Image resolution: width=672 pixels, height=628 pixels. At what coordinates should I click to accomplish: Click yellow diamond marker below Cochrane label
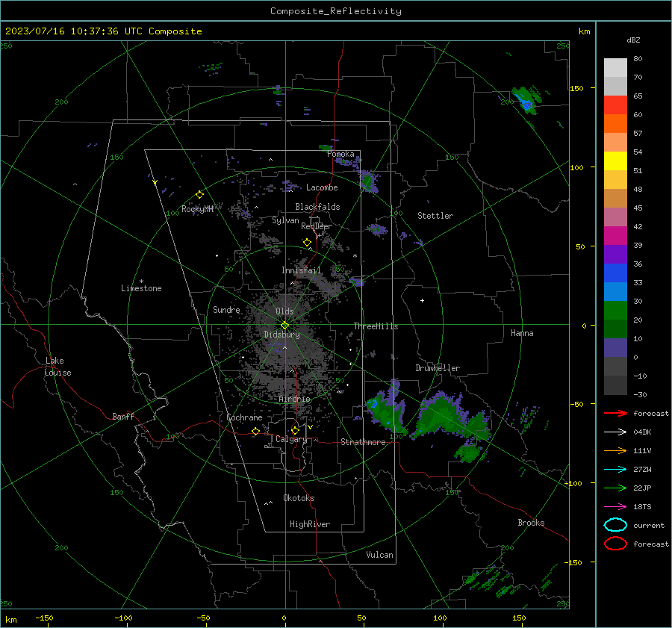[x=255, y=431]
